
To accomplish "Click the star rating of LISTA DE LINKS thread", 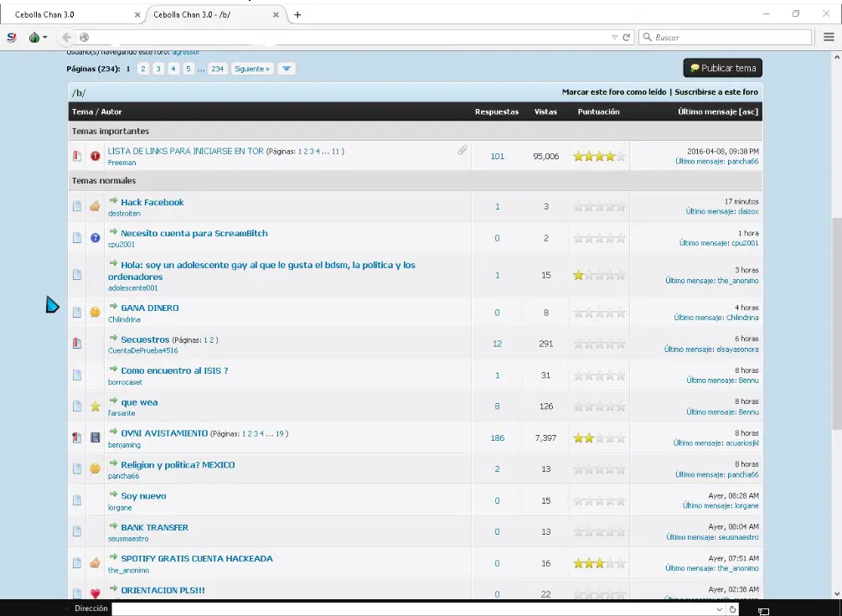I will pyautogui.click(x=599, y=156).
